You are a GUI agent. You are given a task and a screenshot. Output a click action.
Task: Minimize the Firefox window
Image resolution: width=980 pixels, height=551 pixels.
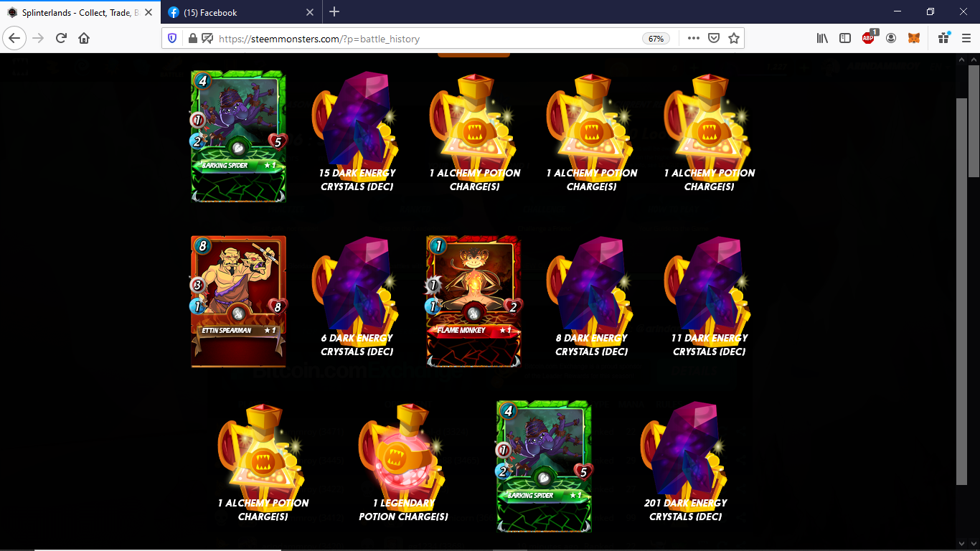point(897,11)
